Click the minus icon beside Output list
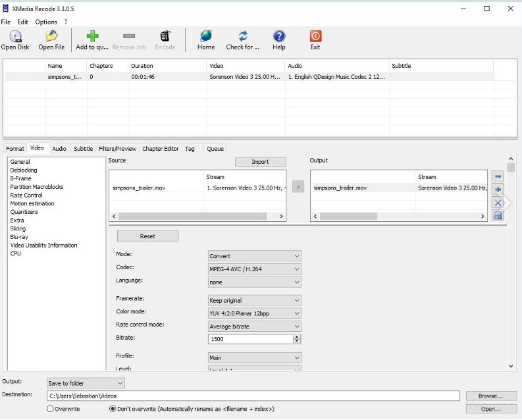The height and width of the screenshot is (420, 522). click(x=498, y=176)
